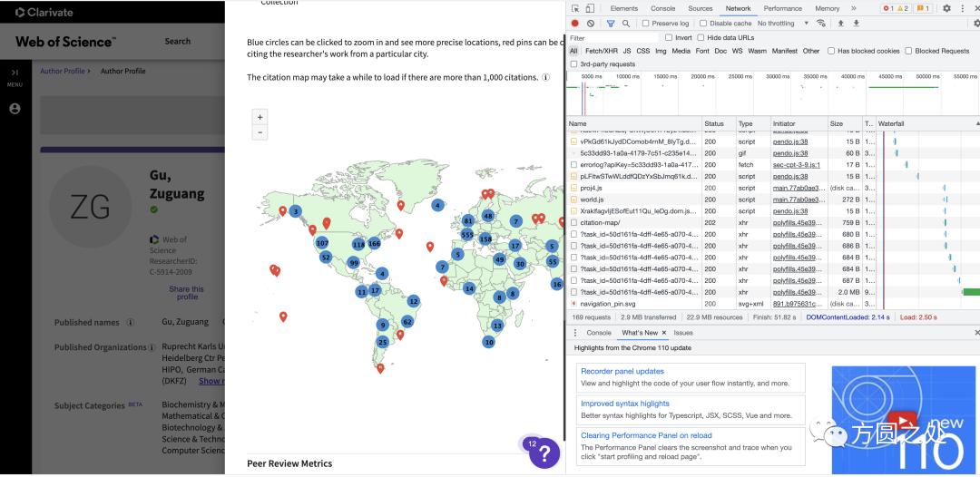The height and width of the screenshot is (477, 980).
Task: Switch to the Memory tab
Action: coord(827,8)
